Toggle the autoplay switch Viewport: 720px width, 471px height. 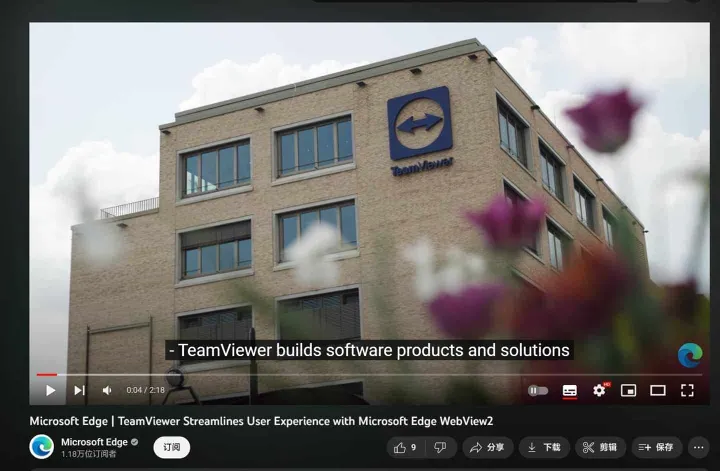tap(538, 391)
